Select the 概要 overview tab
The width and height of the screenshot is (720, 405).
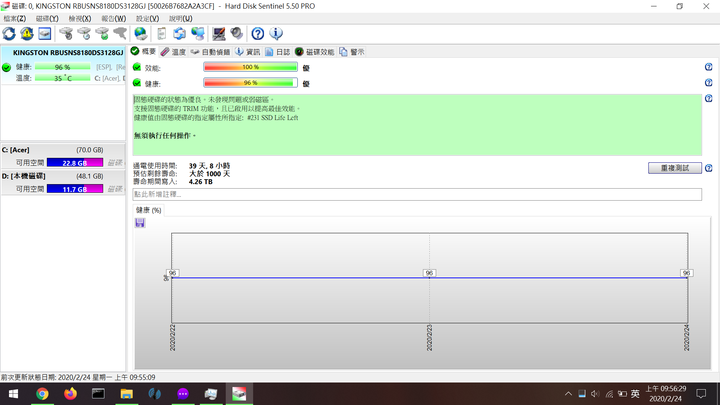(144, 51)
